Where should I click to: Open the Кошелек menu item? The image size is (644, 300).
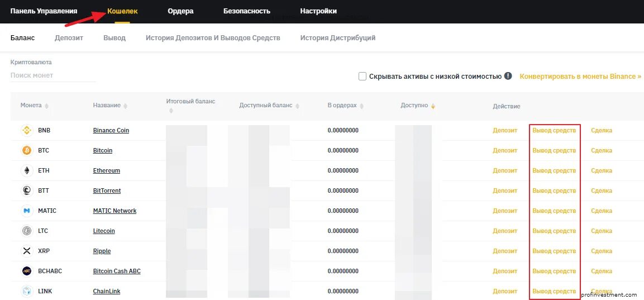tap(122, 11)
